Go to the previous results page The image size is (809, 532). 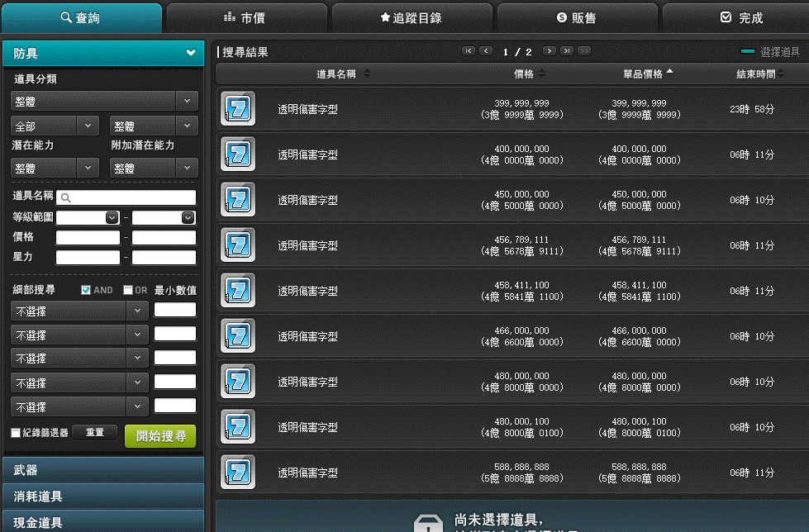click(486, 50)
